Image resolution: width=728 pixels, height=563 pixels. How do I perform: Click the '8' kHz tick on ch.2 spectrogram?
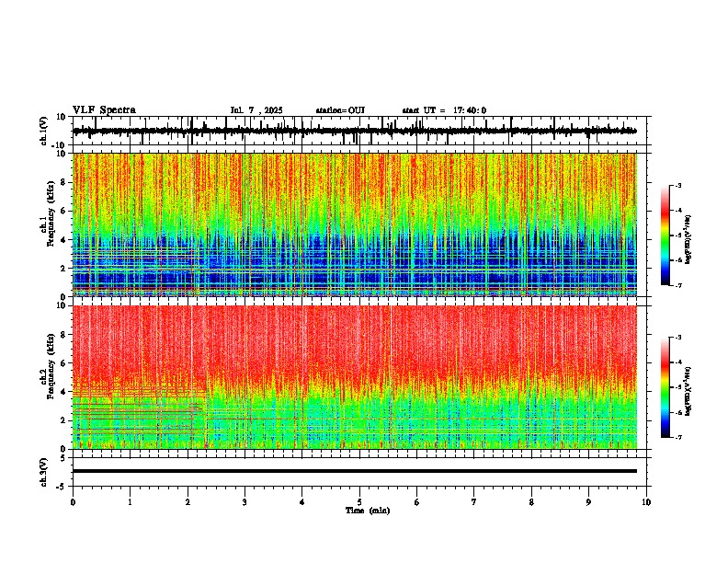(64, 335)
